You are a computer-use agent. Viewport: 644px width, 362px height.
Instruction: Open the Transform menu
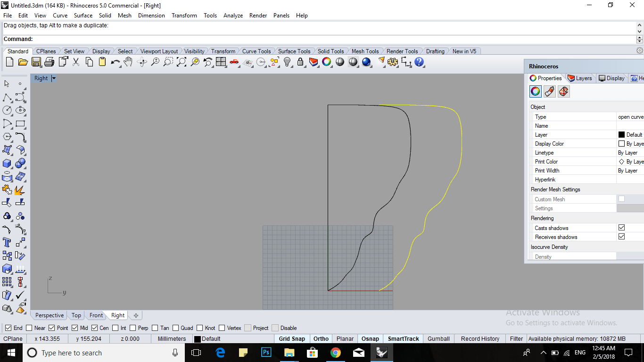(184, 16)
